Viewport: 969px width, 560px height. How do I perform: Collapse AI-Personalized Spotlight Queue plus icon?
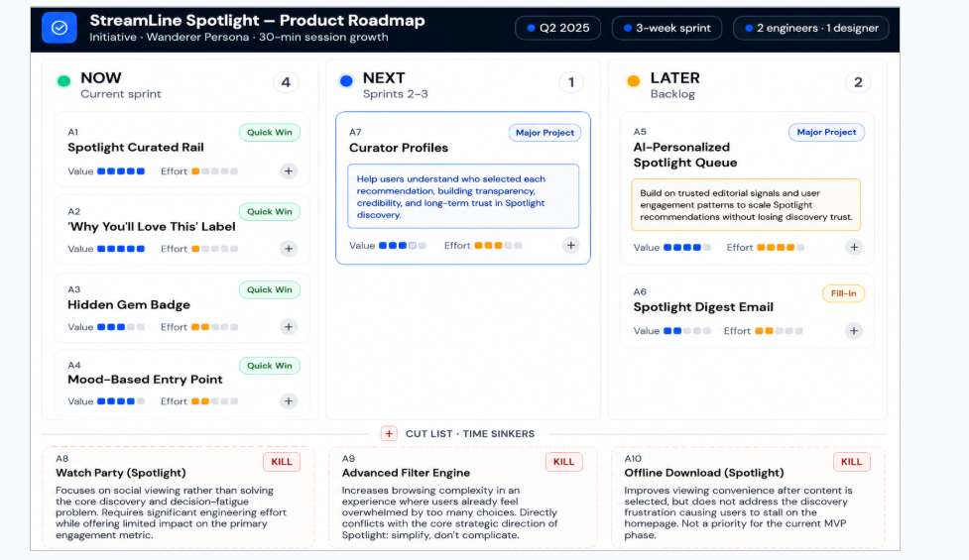coord(854,247)
